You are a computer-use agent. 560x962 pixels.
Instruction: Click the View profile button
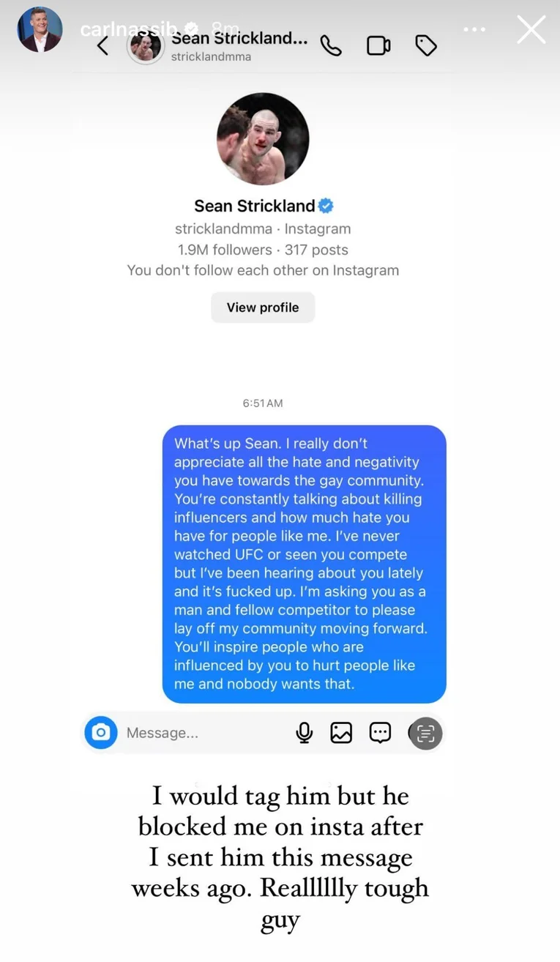pos(263,307)
